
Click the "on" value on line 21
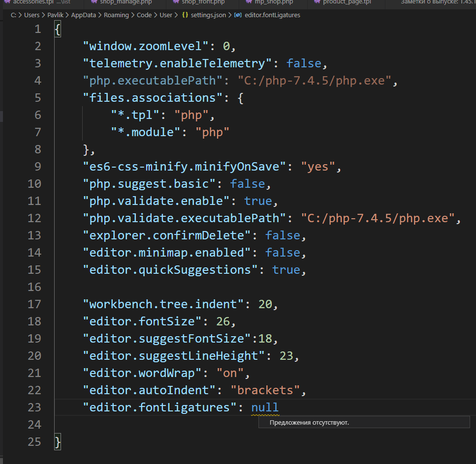(230, 373)
